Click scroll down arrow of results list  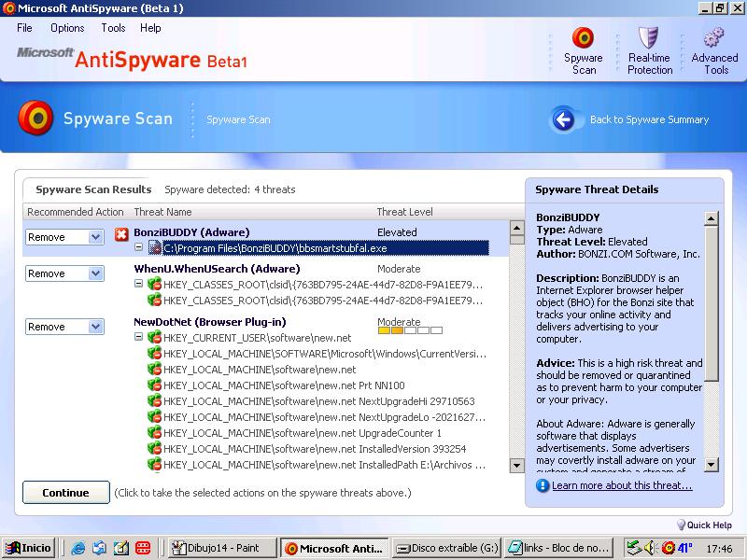click(x=517, y=465)
